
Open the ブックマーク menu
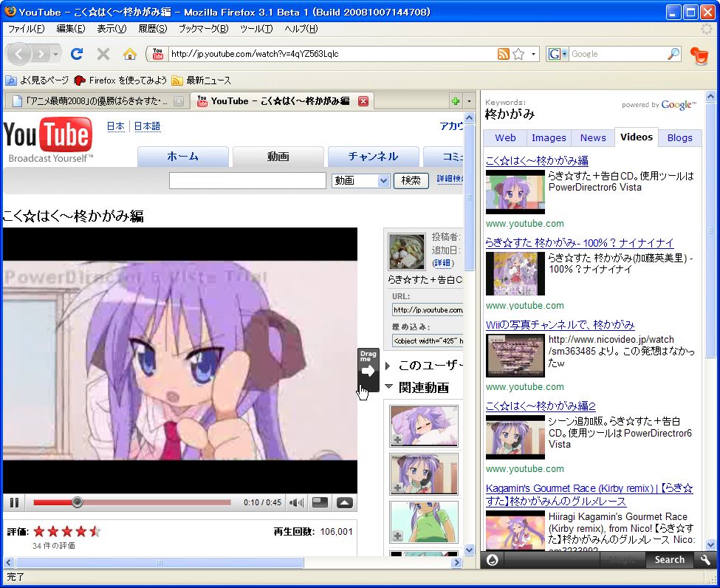(203, 29)
